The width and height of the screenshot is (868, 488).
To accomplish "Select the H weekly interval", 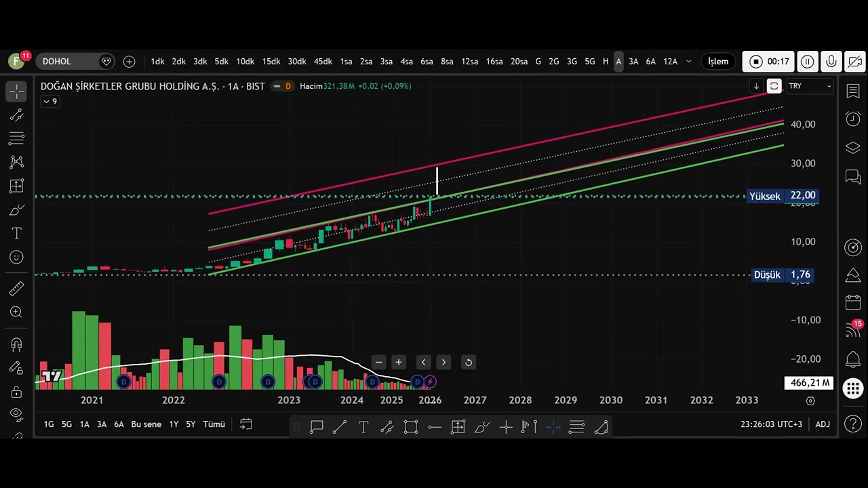I will point(606,61).
